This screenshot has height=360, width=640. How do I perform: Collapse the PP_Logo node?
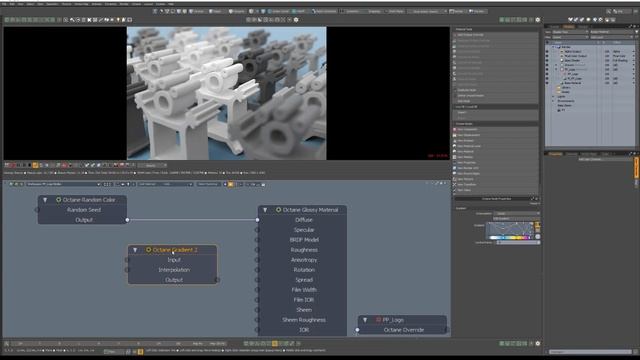tap(365, 320)
